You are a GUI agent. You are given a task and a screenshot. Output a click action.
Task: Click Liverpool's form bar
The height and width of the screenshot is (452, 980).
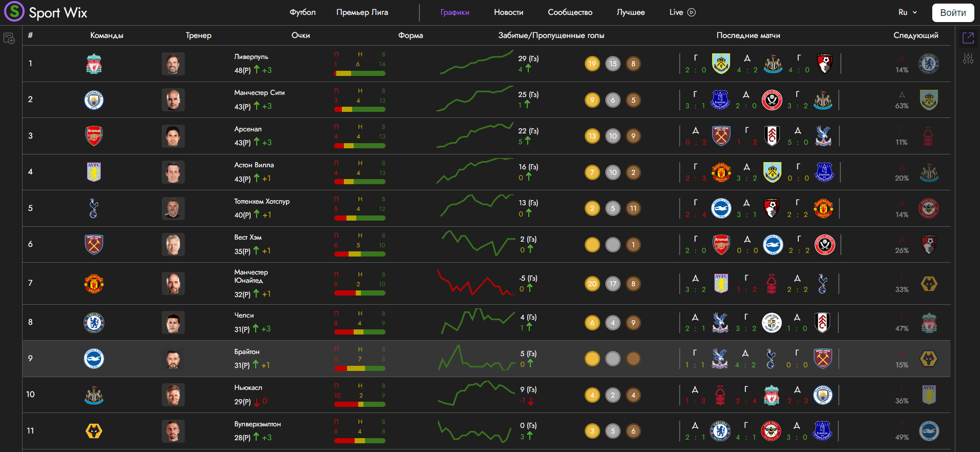tap(360, 73)
